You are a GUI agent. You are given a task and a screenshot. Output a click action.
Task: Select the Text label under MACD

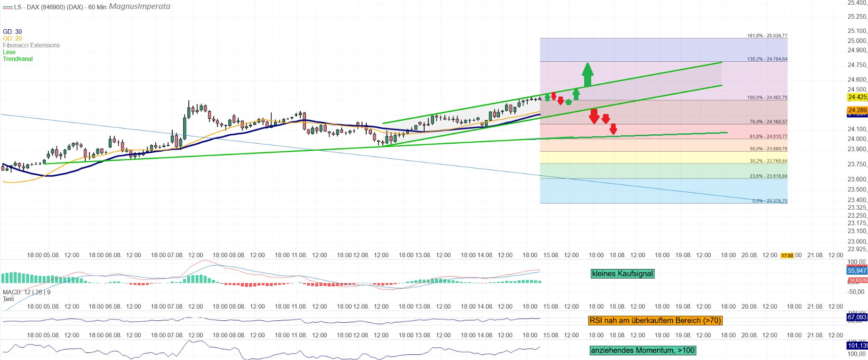tap(8, 299)
